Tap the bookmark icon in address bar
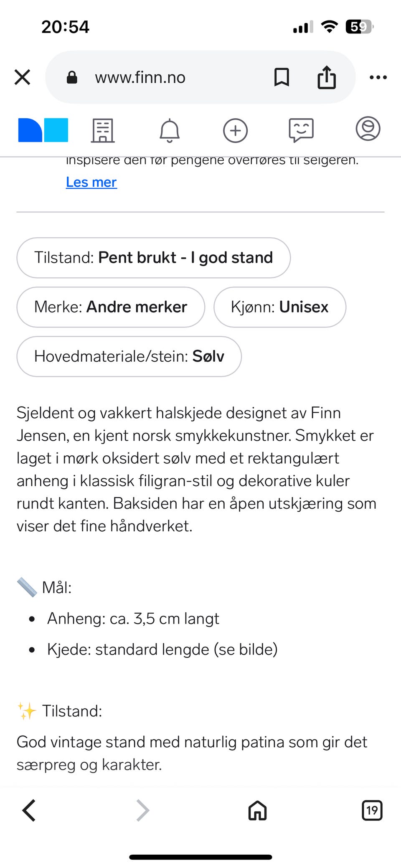Screen dimensions: 401x868 coord(282,77)
